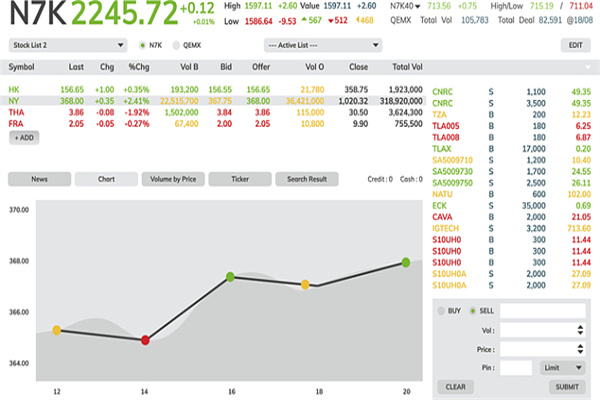Click the red data point on chart
Viewport: 600px width, 400px height.
click(x=146, y=340)
